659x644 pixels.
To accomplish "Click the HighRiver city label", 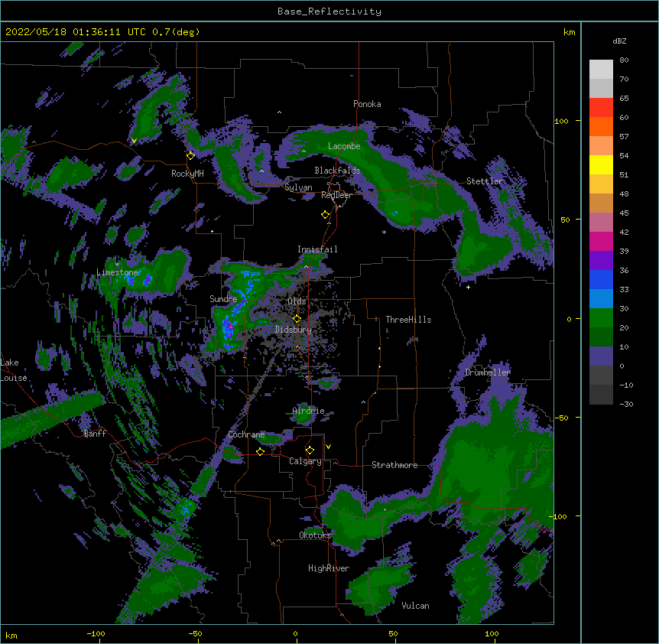I will [x=329, y=568].
